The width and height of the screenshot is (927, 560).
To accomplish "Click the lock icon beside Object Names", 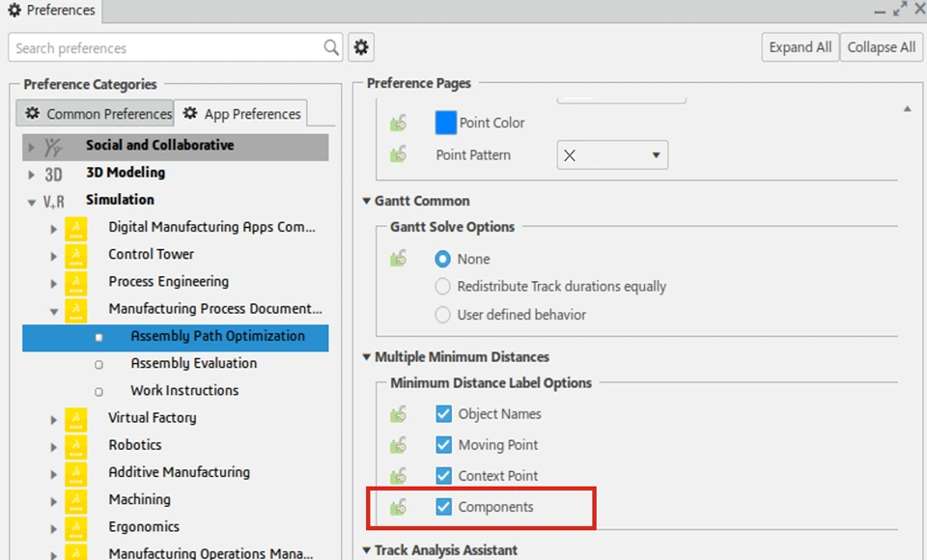I will coord(398,414).
